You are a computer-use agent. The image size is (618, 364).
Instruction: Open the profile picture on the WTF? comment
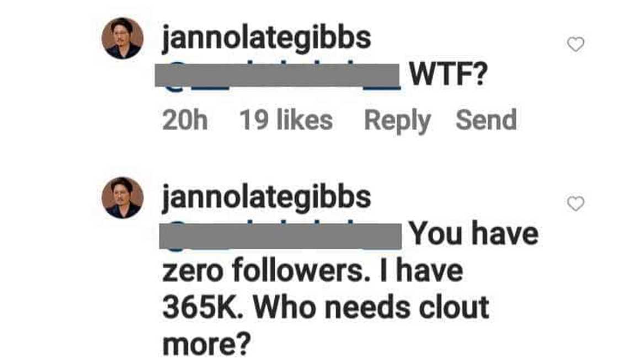click(x=122, y=38)
